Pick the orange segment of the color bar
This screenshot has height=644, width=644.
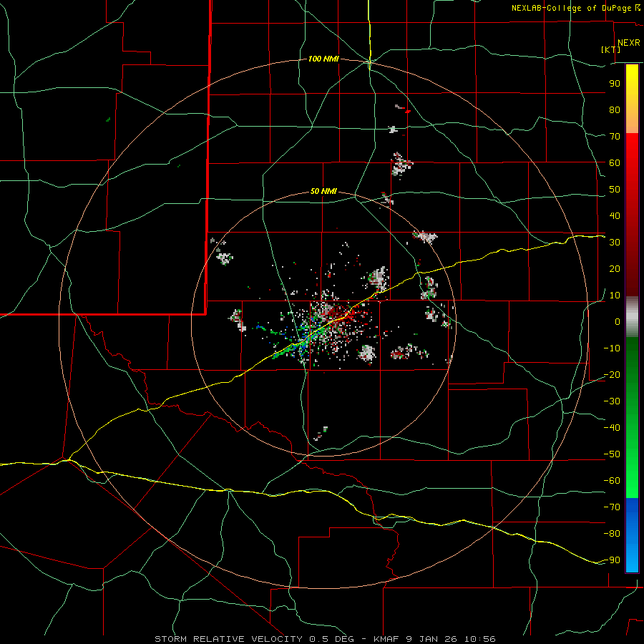click(632, 119)
